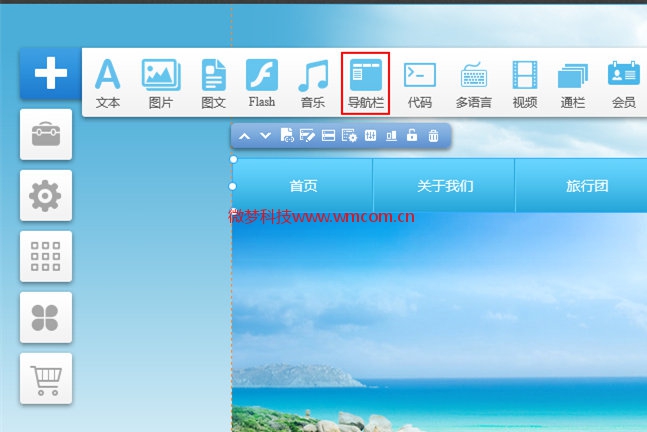This screenshot has height=432, width=647.
Task: Open the gear settings sidebar panel
Action: pyautogui.click(x=46, y=196)
